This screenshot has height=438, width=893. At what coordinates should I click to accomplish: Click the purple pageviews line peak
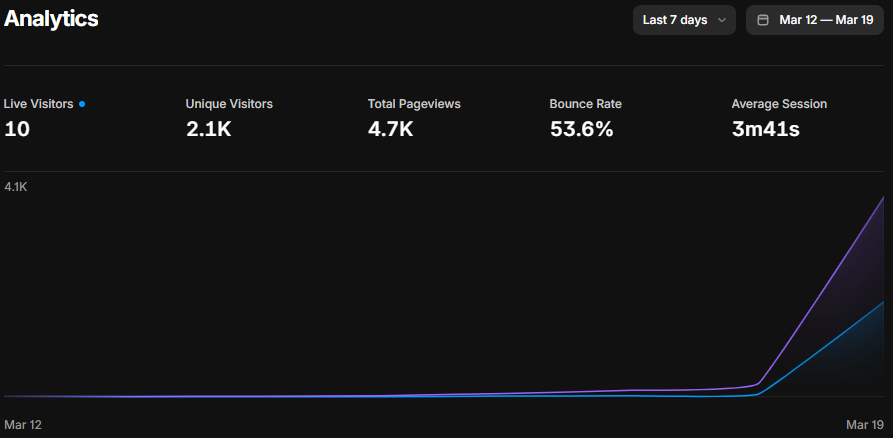(x=883, y=198)
